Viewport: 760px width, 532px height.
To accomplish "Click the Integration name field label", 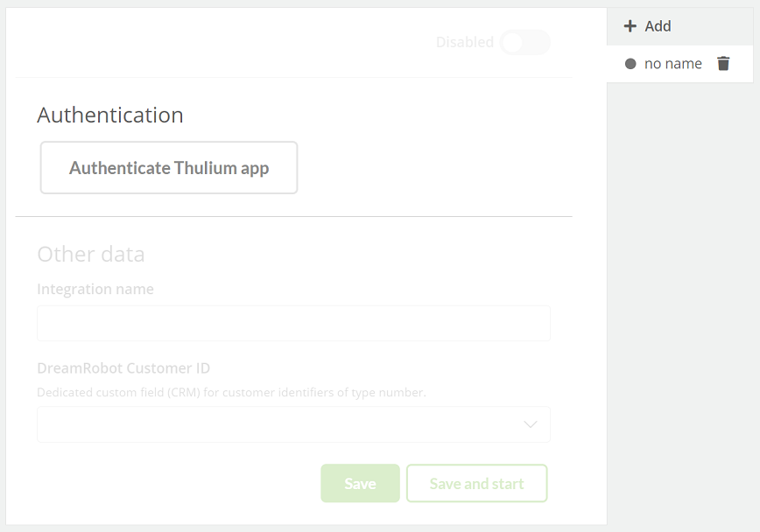I will 95,289.
